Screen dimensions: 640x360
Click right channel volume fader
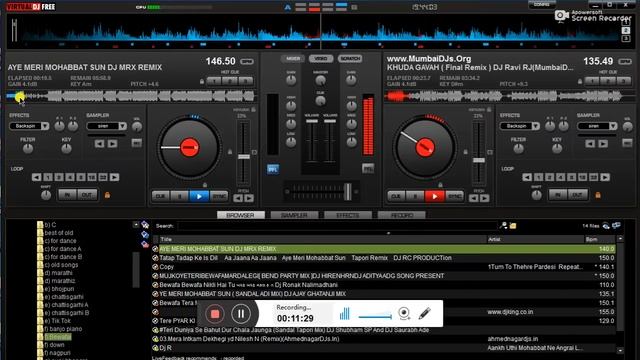pyautogui.click(x=330, y=121)
